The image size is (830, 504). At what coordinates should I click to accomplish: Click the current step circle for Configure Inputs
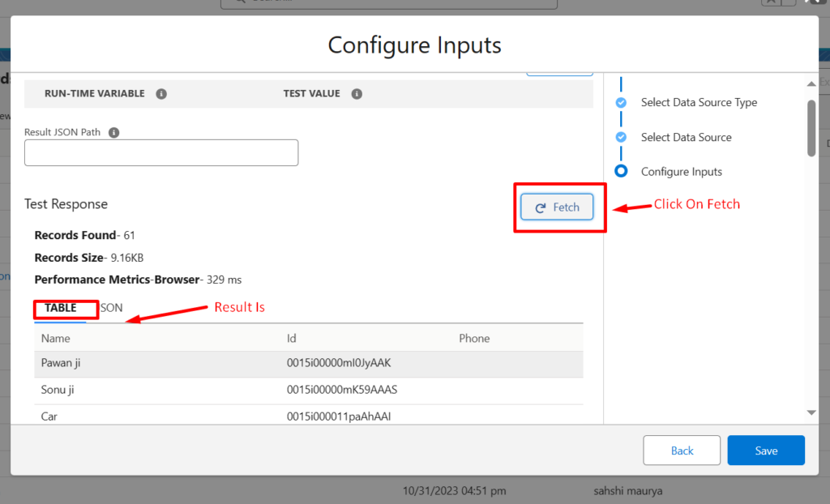point(621,171)
